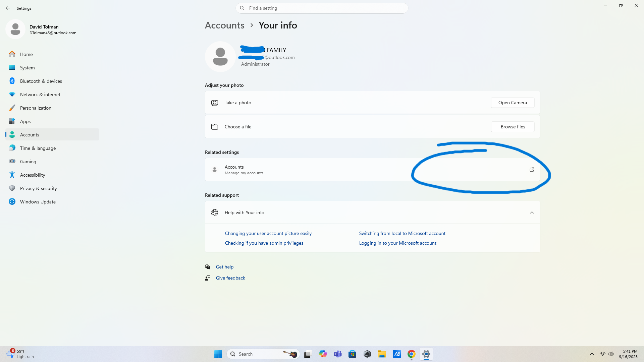The height and width of the screenshot is (362, 644).
Task: Click the Open Camera button
Action: [x=513, y=103]
